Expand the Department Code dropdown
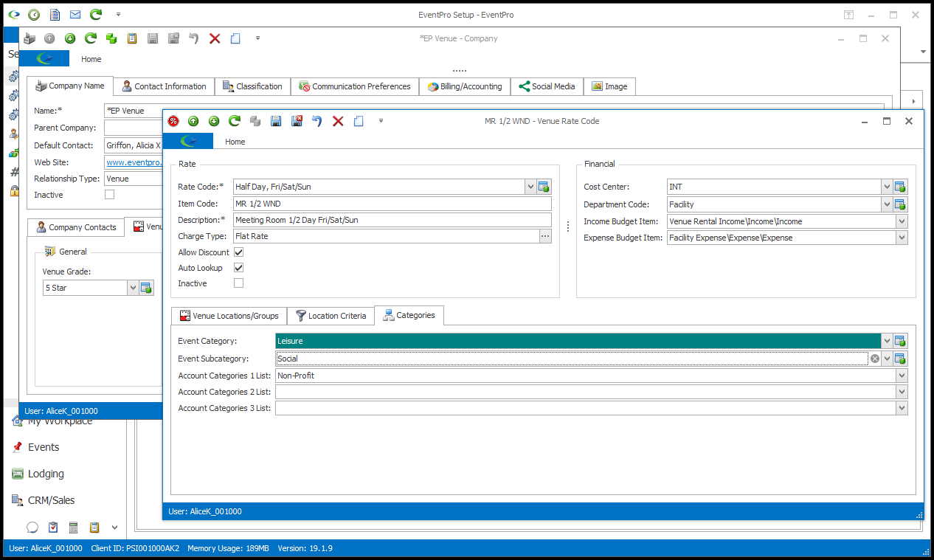The image size is (934, 560). tap(887, 204)
